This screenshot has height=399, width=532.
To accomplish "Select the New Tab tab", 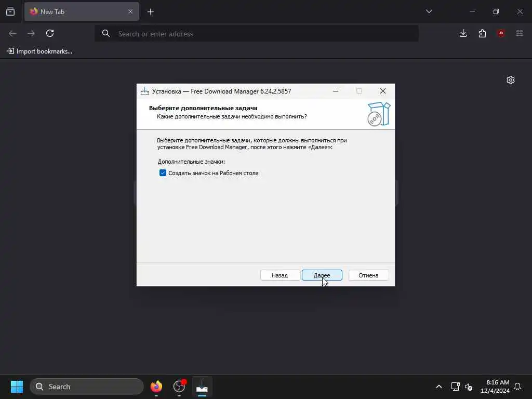I will 82,11.
